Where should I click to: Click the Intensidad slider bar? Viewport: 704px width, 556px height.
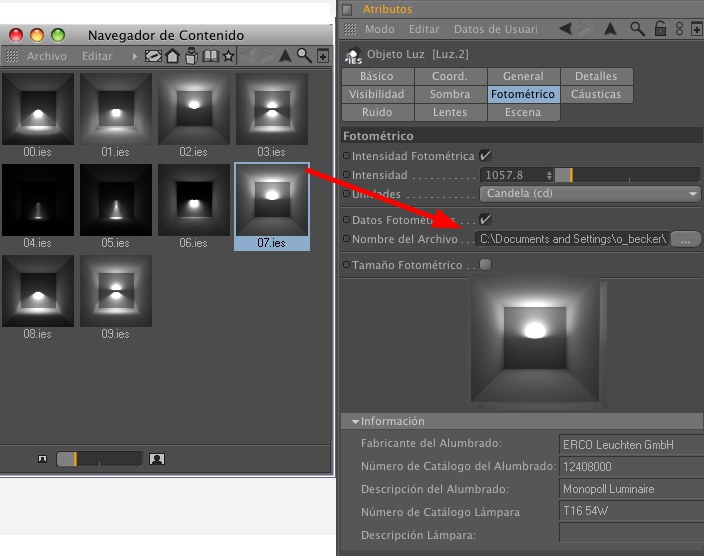click(x=628, y=175)
